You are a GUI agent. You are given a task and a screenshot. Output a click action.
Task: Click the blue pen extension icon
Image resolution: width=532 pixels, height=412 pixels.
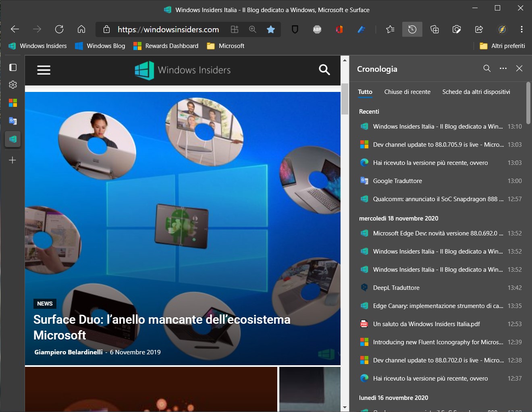pos(362,29)
